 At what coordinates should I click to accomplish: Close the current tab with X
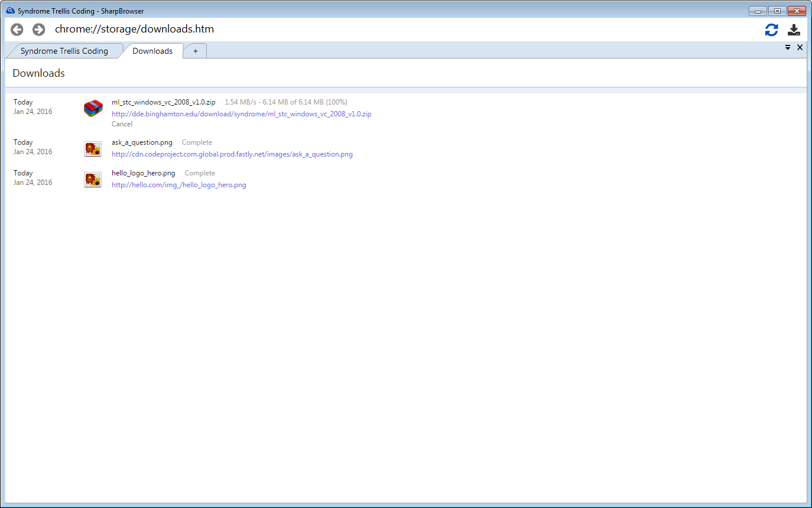coord(800,47)
